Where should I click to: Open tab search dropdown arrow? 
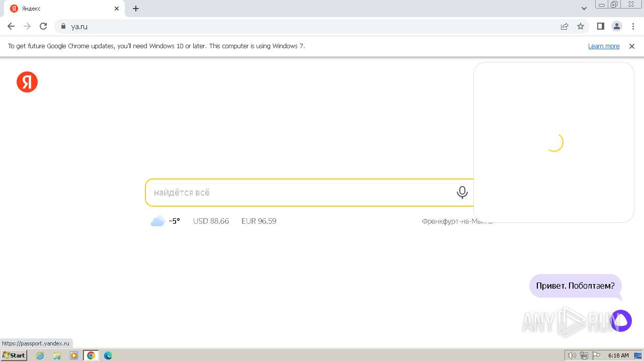584,8
